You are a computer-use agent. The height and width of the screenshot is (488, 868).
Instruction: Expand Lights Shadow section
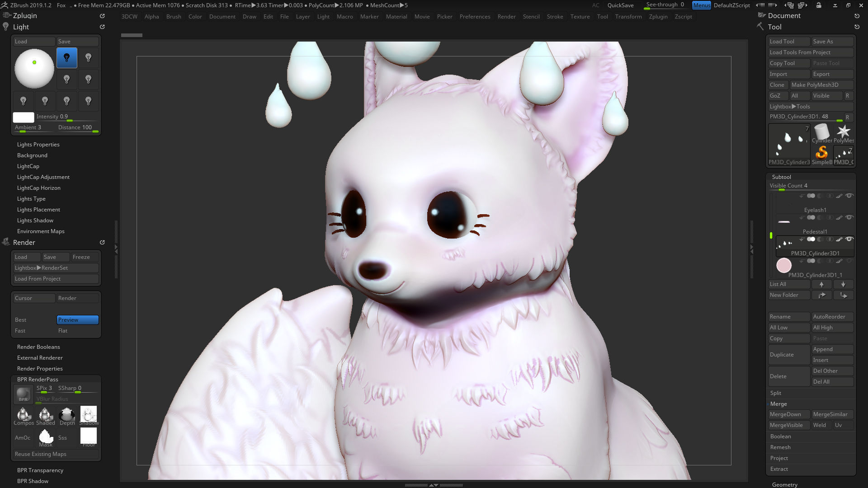point(35,221)
